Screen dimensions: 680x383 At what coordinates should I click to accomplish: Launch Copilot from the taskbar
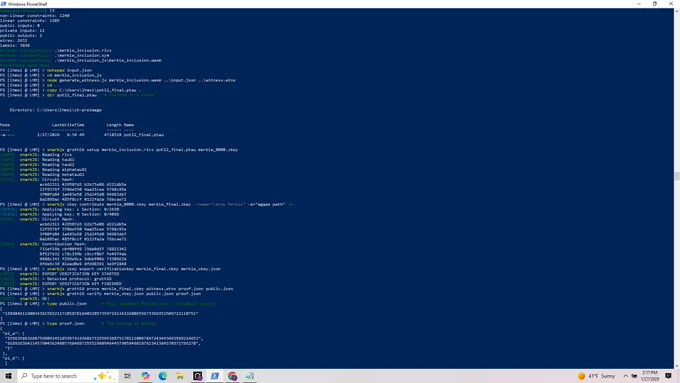pyautogui.click(x=145, y=376)
